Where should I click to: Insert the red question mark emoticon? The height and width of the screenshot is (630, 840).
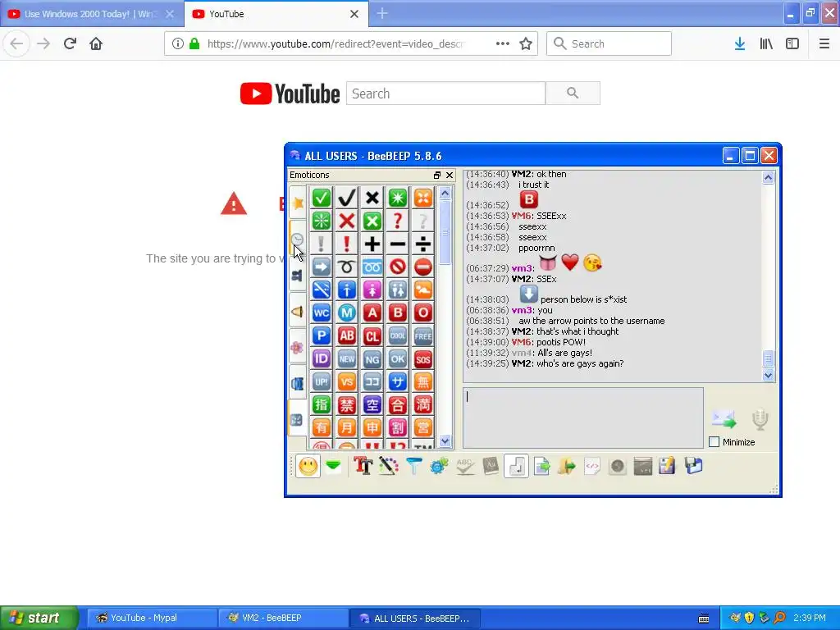tap(398, 221)
